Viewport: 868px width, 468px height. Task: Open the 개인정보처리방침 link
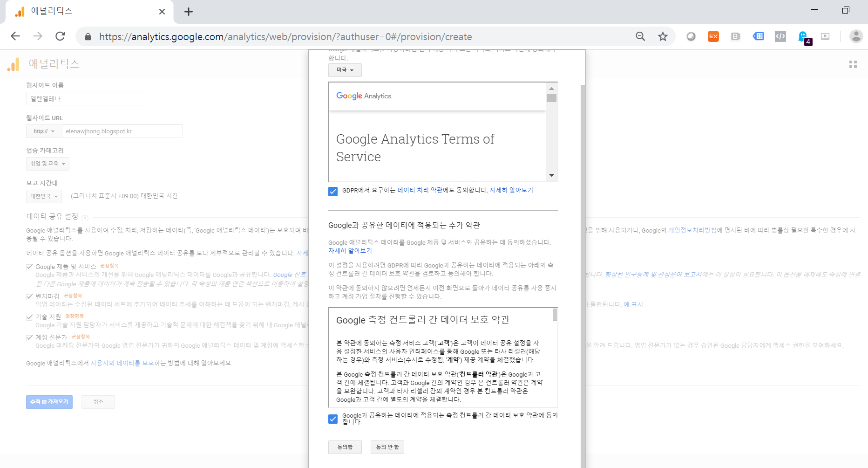(692, 230)
